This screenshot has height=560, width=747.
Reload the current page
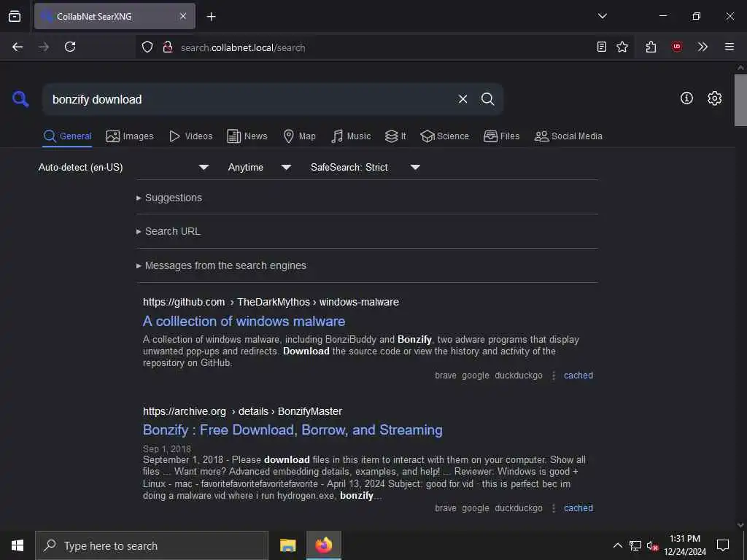click(x=70, y=47)
